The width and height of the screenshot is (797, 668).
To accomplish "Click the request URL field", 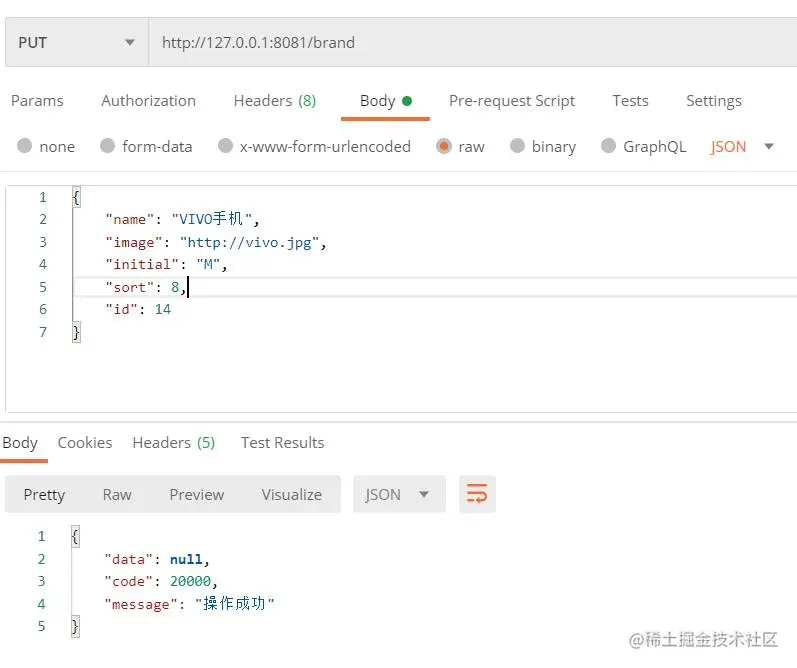I will pyautogui.click(x=473, y=42).
